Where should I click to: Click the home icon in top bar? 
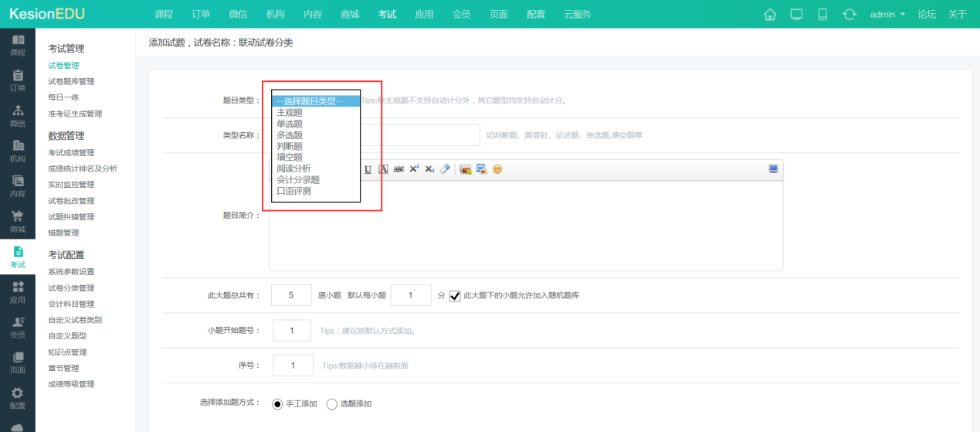pyautogui.click(x=769, y=15)
